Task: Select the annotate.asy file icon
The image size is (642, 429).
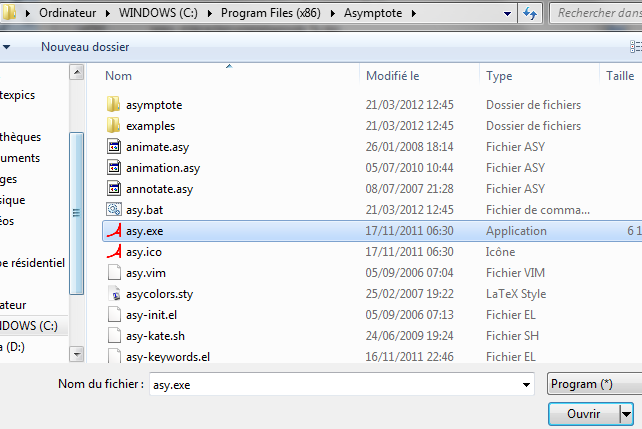Action: [x=114, y=188]
